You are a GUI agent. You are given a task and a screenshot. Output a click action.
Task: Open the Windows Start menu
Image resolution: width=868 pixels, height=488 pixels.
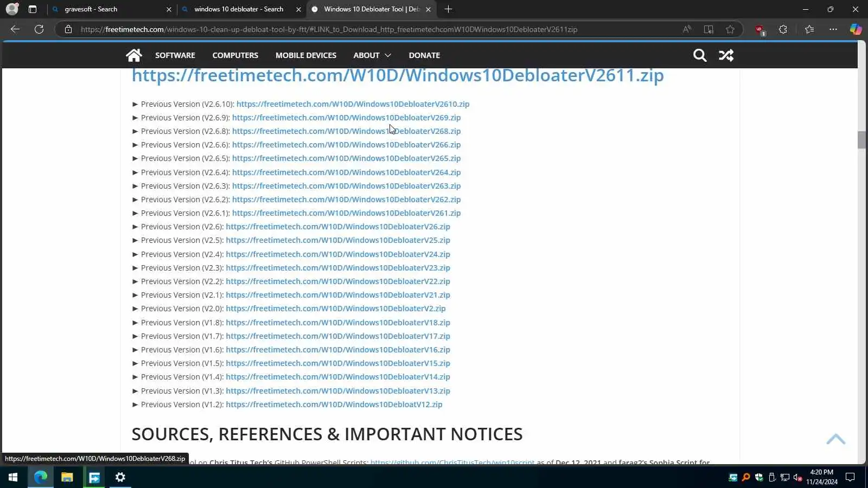(13, 477)
